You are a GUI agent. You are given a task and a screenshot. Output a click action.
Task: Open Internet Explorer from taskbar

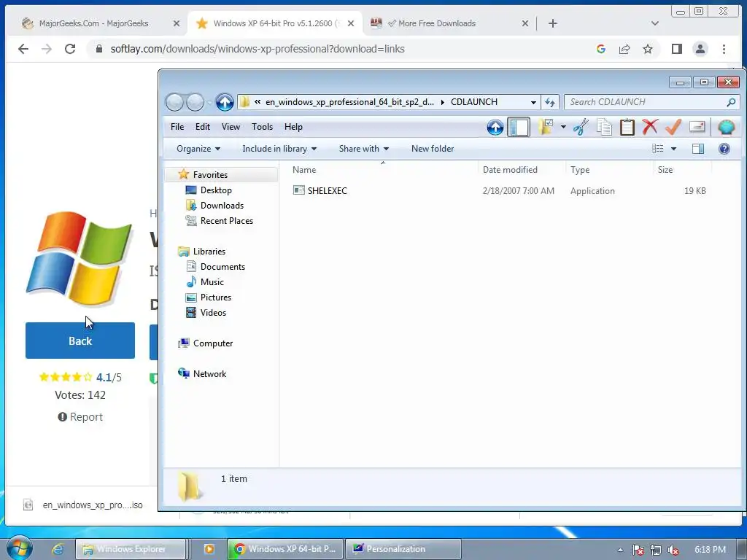[x=58, y=549]
